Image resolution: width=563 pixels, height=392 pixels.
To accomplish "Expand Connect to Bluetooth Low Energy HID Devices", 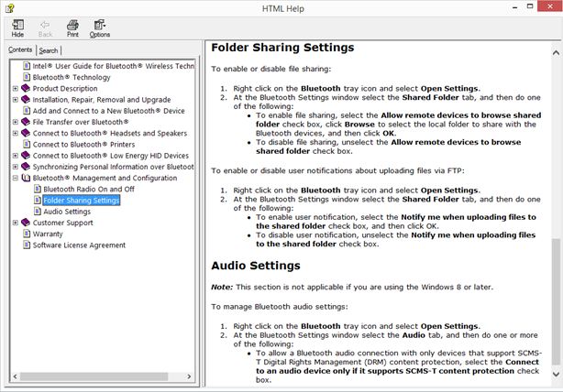I will 15,156.
